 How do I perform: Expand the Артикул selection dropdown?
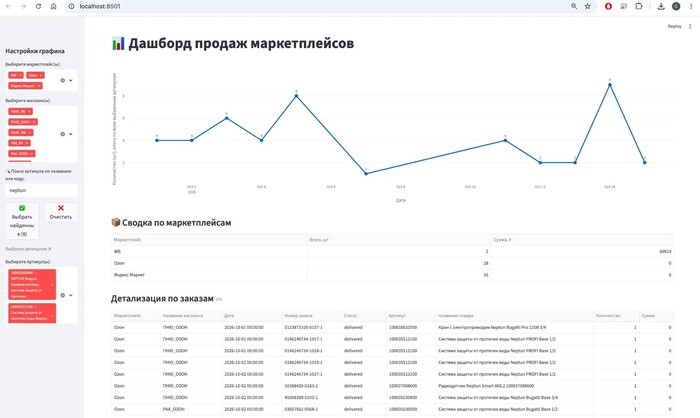[71, 295]
